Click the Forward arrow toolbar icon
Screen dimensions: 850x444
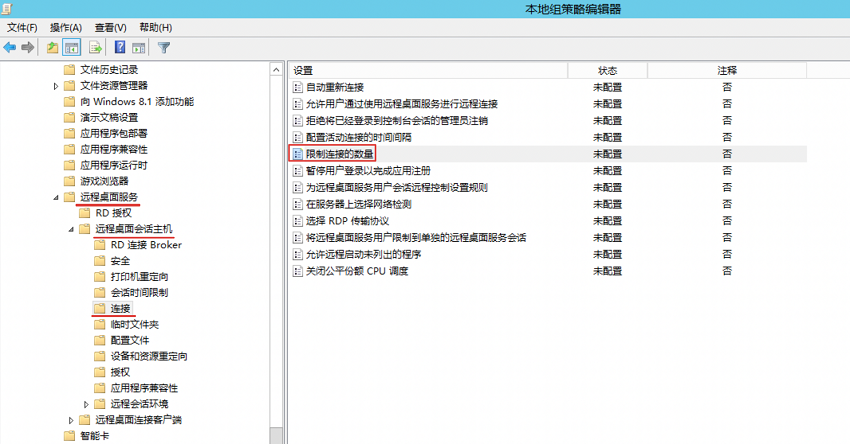pos(28,48)
